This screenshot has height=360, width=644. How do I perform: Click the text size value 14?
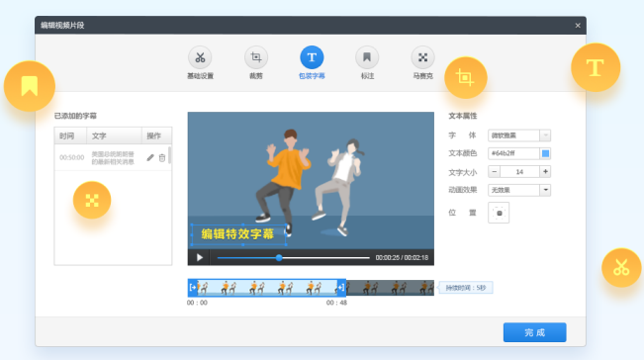(x=519, y=171)
